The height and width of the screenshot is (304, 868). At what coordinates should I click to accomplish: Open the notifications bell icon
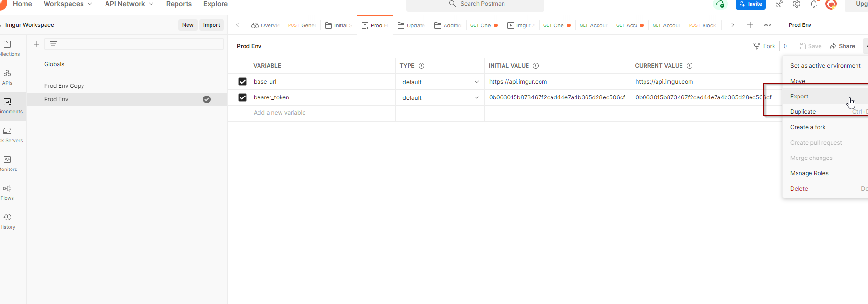[814, 4]
